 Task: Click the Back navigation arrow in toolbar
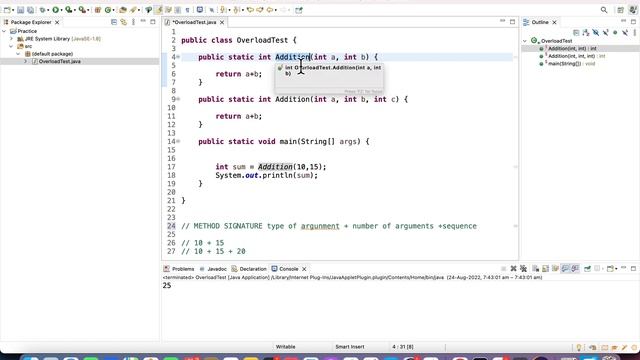click(x=270, y=10)
